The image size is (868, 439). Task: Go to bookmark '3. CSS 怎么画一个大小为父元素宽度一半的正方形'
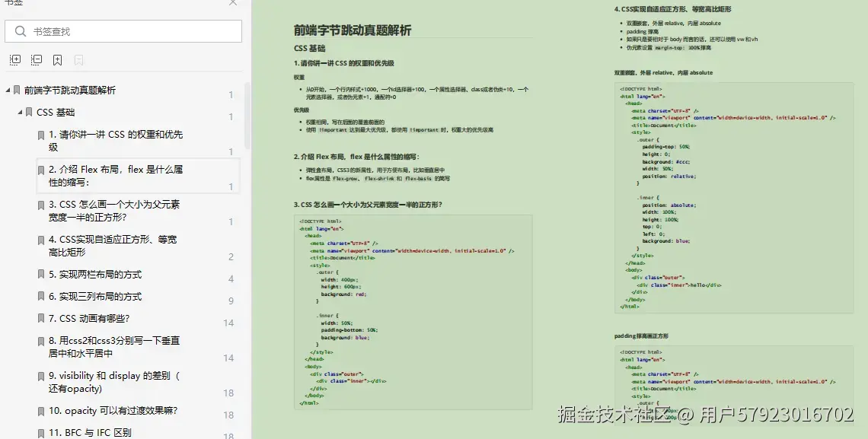(114, 211)
